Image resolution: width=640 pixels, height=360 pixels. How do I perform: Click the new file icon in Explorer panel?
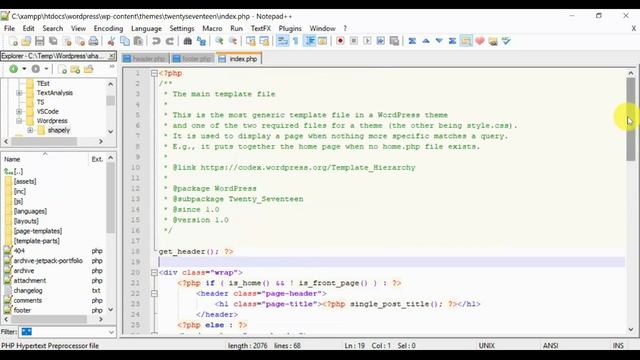coord(62,69)
